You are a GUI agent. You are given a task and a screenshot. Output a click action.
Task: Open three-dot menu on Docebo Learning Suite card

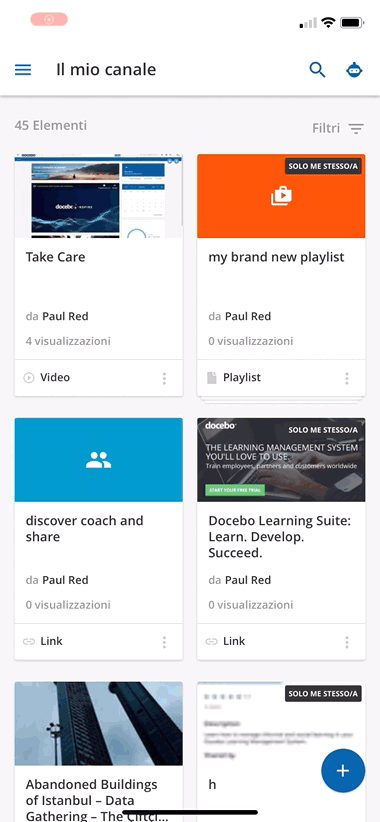coord(346,642)
